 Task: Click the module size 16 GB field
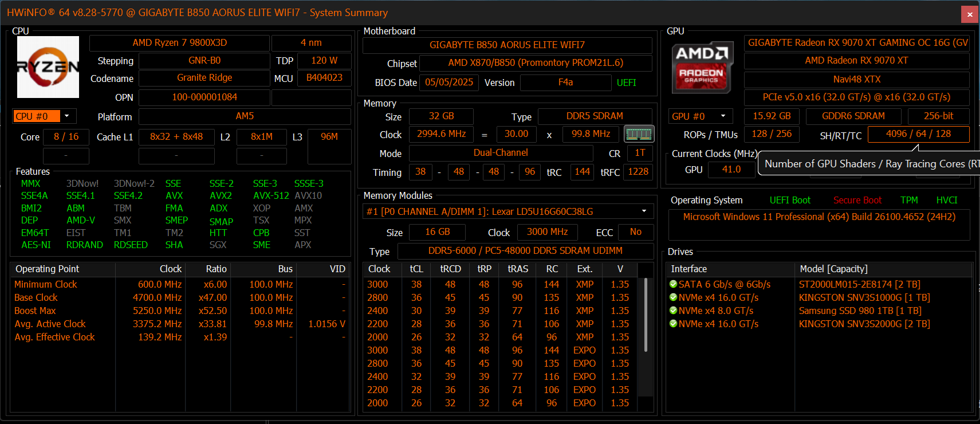tap(437, 231)
